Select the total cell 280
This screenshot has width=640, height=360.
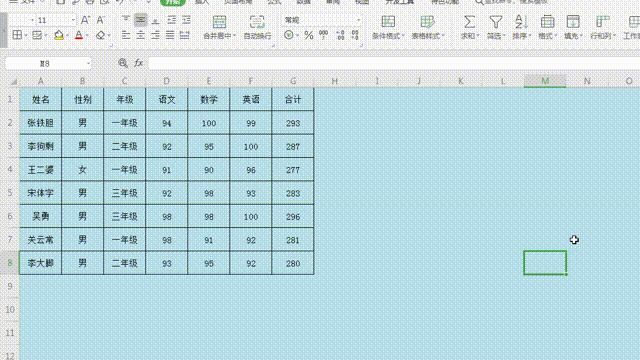[x=293, y=263]
